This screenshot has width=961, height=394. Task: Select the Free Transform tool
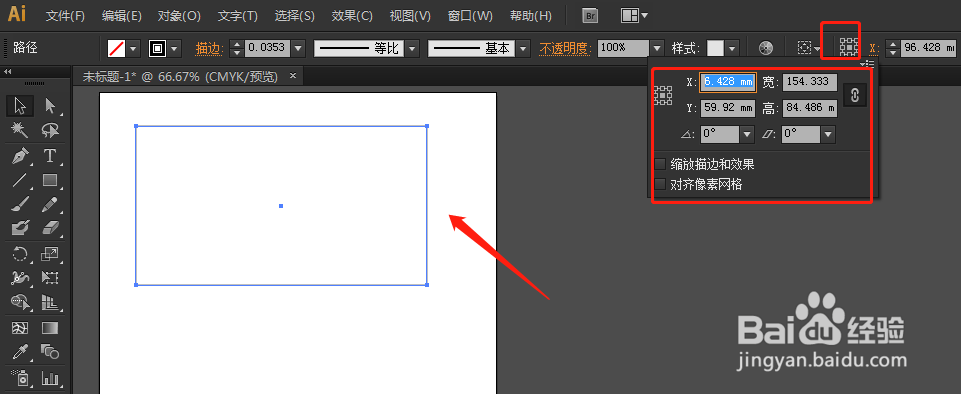(50, 278)
